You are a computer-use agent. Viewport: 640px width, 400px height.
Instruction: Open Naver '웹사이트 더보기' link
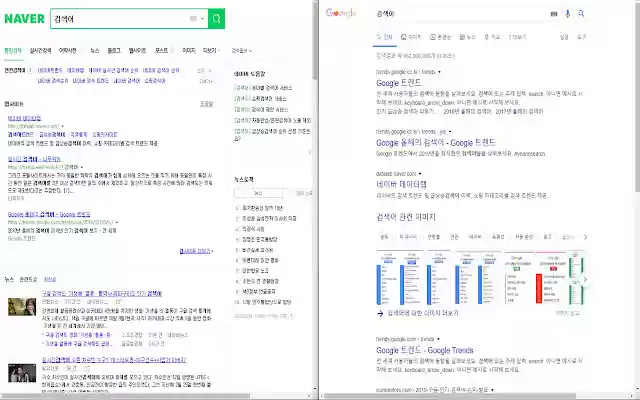coord(196,251)
